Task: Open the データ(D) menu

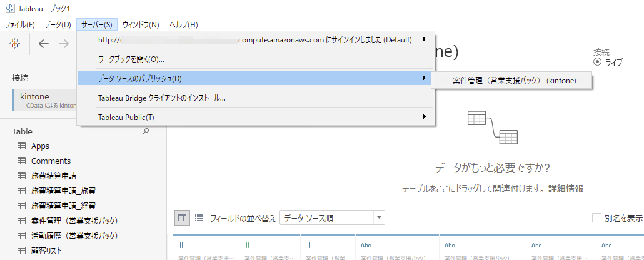Action: pos(58,24)
